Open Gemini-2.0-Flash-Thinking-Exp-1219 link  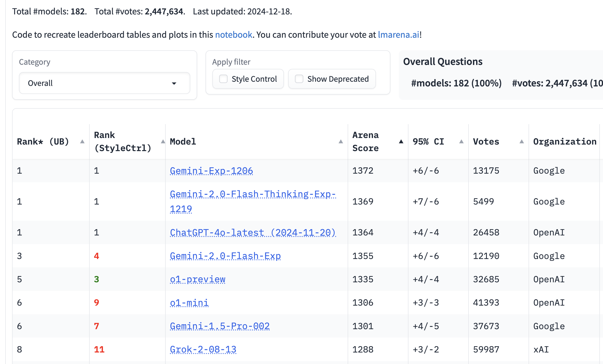pos(253,201)
